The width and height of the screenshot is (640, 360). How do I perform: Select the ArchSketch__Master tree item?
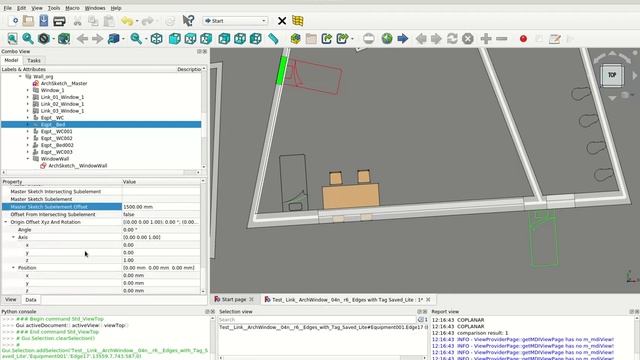64,83
